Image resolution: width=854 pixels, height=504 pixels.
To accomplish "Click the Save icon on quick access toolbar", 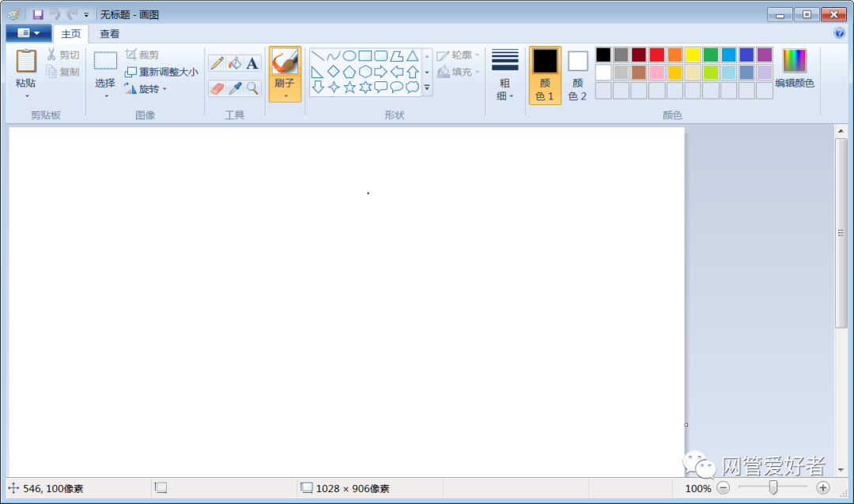I will [37, 13].
